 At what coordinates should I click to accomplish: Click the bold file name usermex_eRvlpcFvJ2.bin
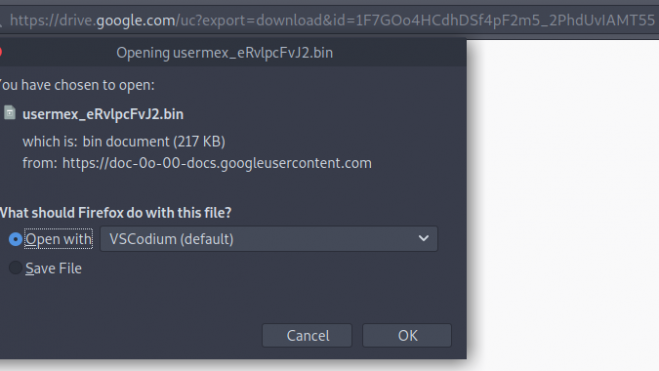pyautogui.click(x=103, y=114)
